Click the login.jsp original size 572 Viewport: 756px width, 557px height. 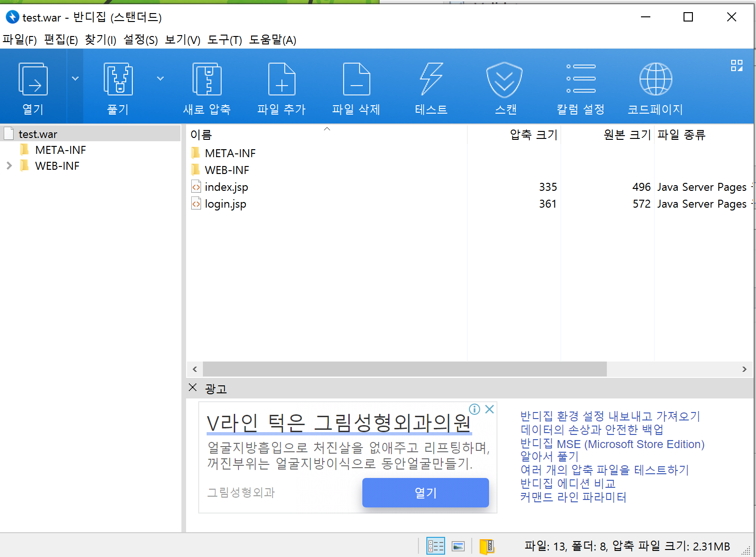pyautogui.click(x=641, y=204)
